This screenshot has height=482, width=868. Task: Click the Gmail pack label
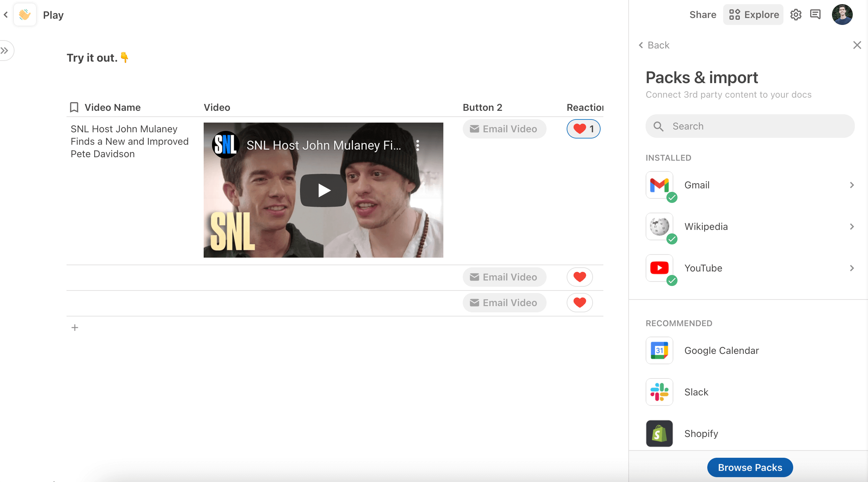(697, 185)
